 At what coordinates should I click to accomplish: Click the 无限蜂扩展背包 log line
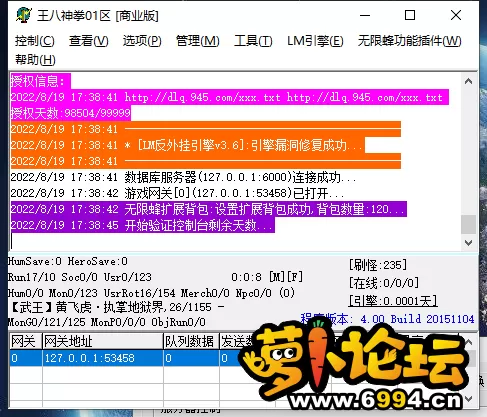coord(208,209)
